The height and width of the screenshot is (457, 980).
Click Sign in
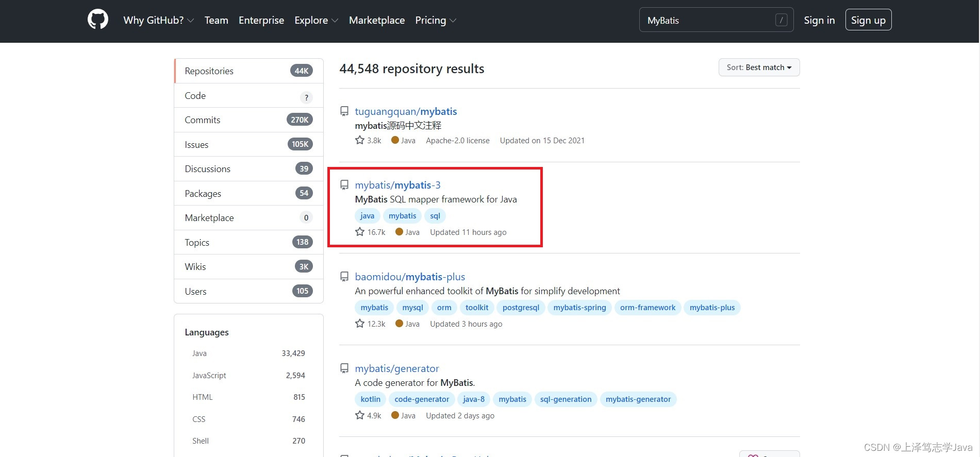(x=819, y=20)
